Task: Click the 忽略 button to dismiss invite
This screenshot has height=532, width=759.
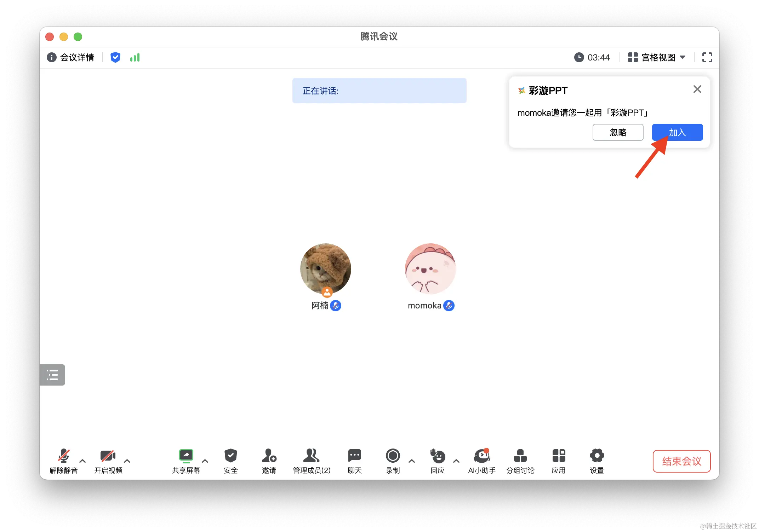Action: tap(618, 132)
